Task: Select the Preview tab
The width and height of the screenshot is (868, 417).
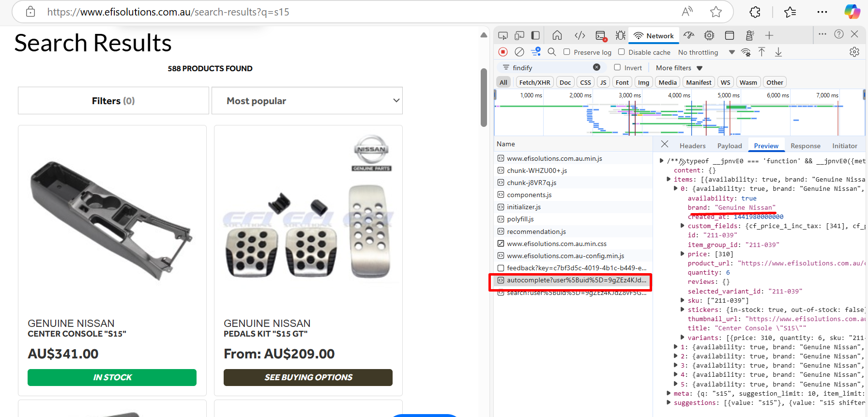Action: [766, 146]
